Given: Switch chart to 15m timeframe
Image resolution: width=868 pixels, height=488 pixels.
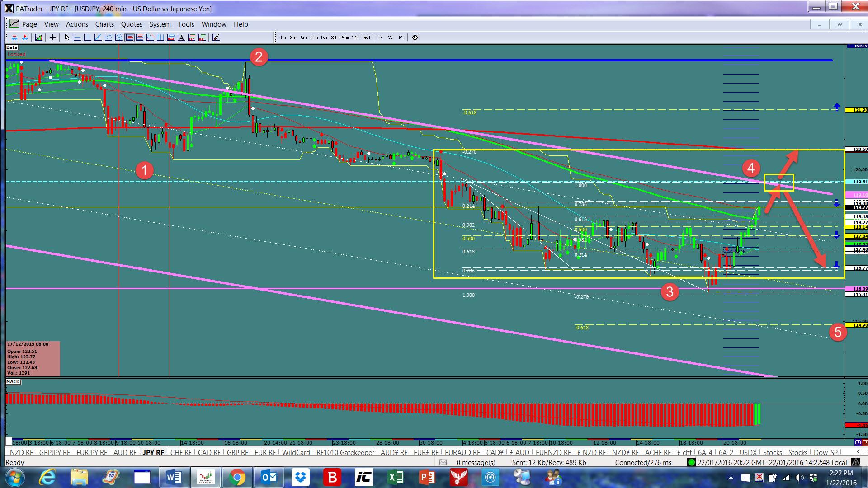Looking at the screenshot, I should pyautogui.click(x=324, y=38).
